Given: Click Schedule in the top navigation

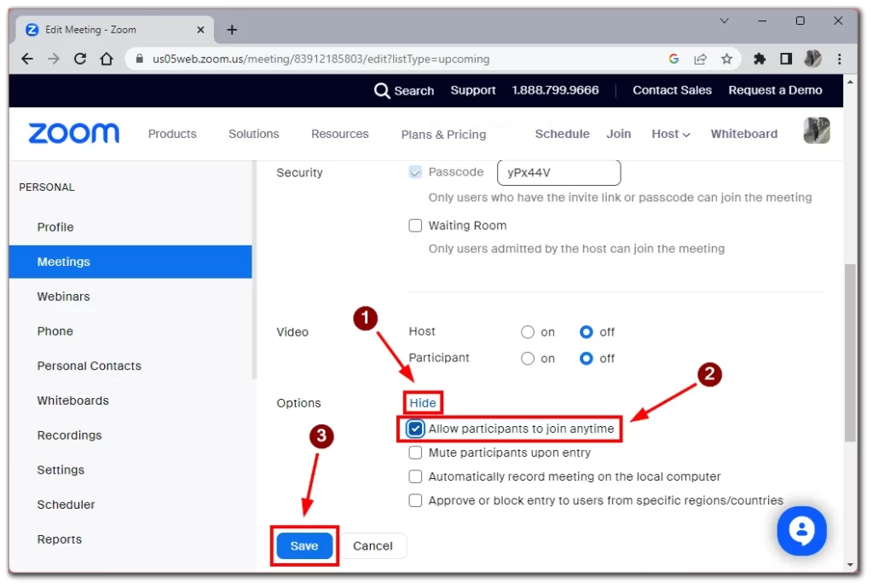Looking at the screenshot, I should (x=563, y=134).
